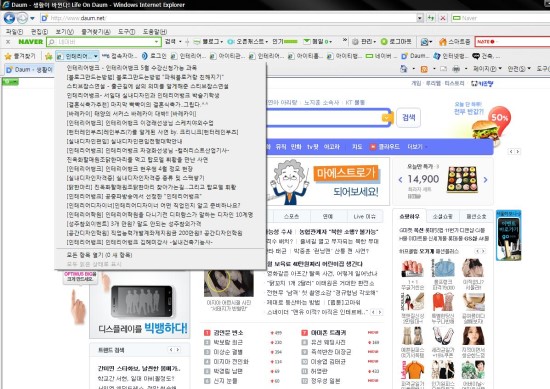This screenshot has height=389, width=550.
Task: Go back with the browser Back arrow
Action: [x=9, y=18]
